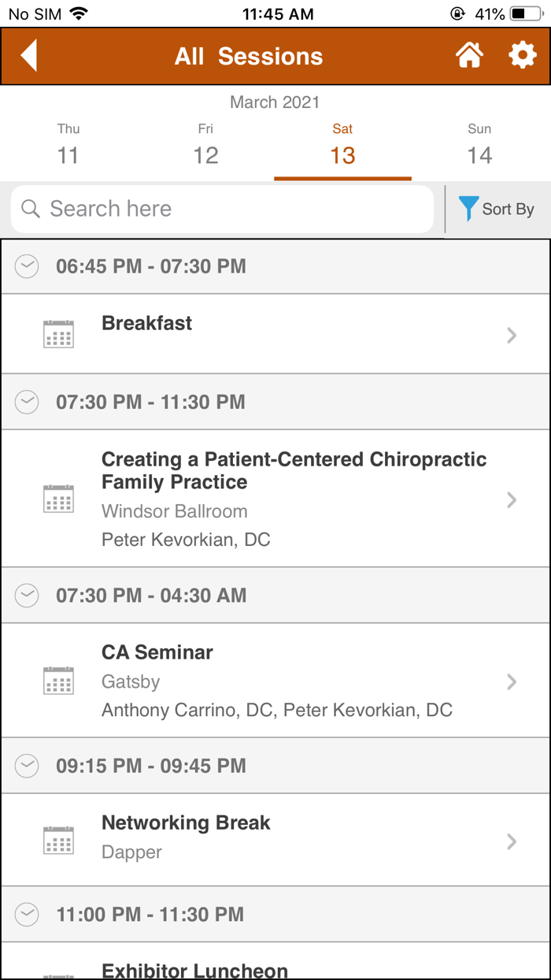
Task: Open Creating a Patient-Centered Chiropractic Family Practice
Action: [275, 499]
